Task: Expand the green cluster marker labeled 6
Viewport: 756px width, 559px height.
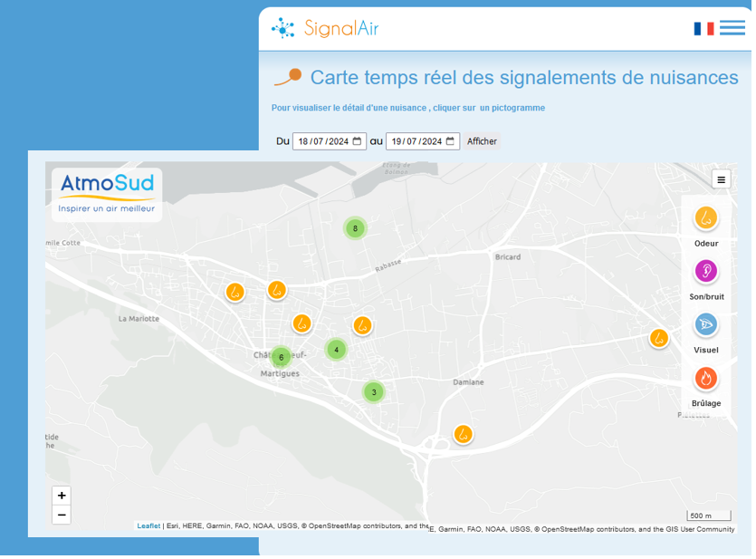Action: point(281,357)
